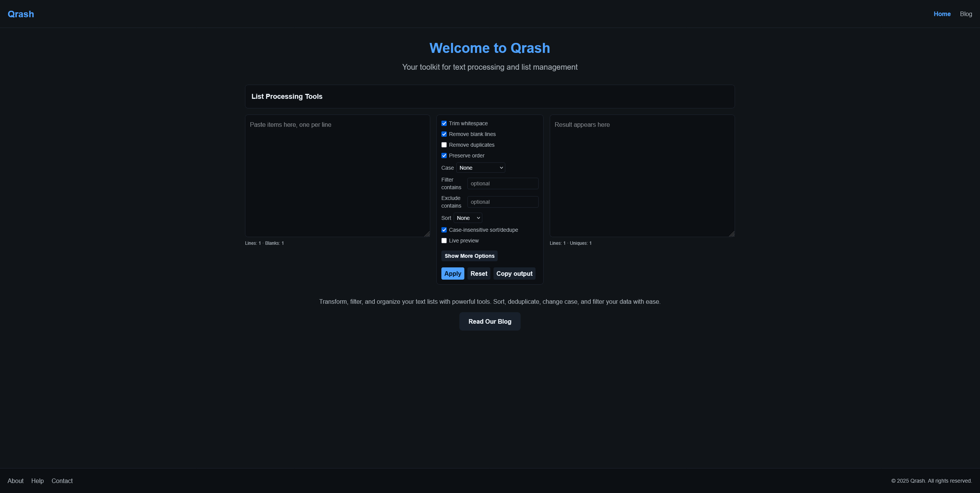Click the List Processing Tools heading
This screenshot has height=493, width=980.
[287, 97]
